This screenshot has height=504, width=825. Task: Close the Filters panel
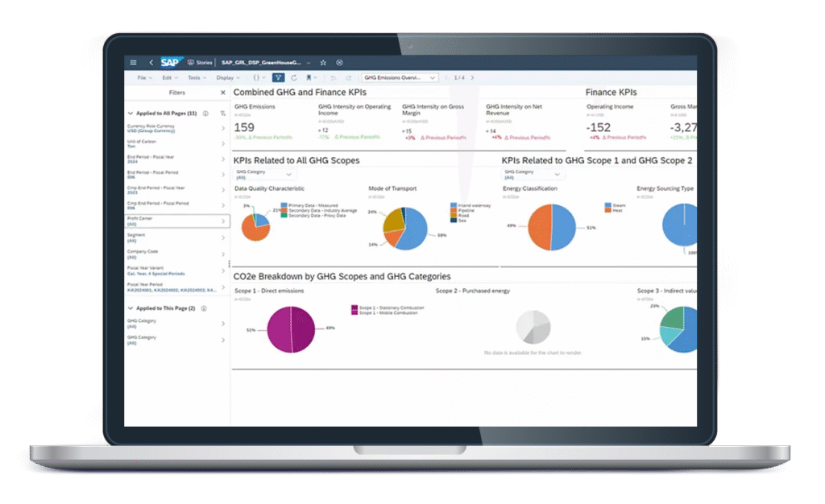223,93
